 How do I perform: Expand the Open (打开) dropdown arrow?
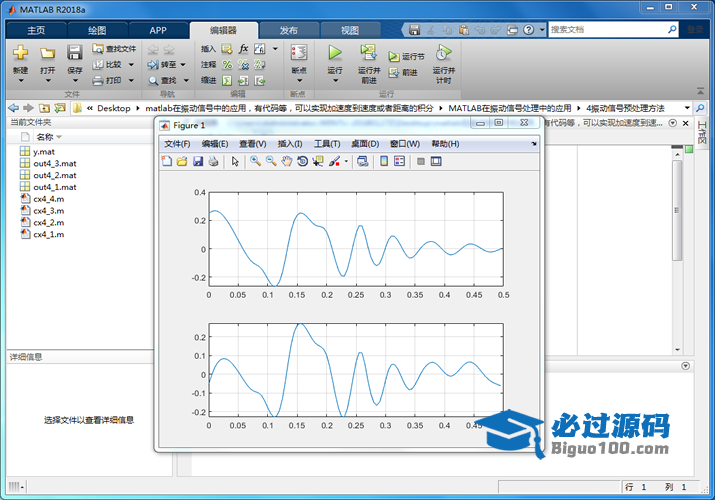[x=47, y=81]
